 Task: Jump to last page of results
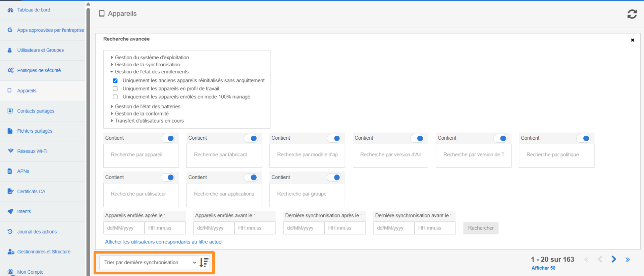[x=627, y=260]
